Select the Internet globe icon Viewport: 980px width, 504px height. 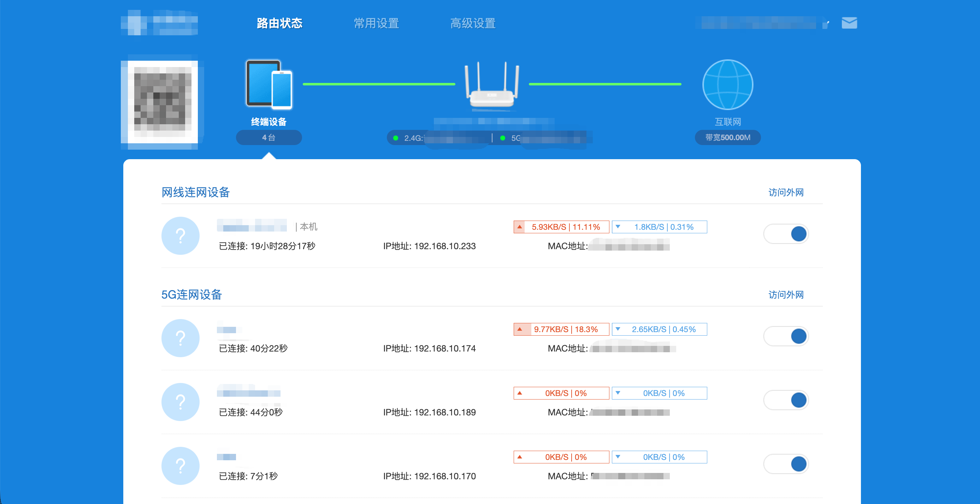[727, 84]
